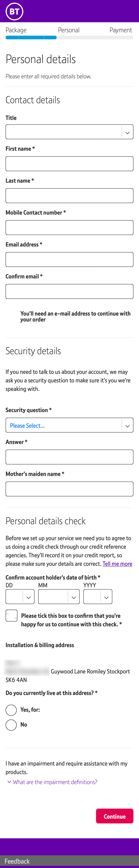Tick the credit check consent checkbox
The height and width of the screenshot is (868, 139).
point(11,616)
